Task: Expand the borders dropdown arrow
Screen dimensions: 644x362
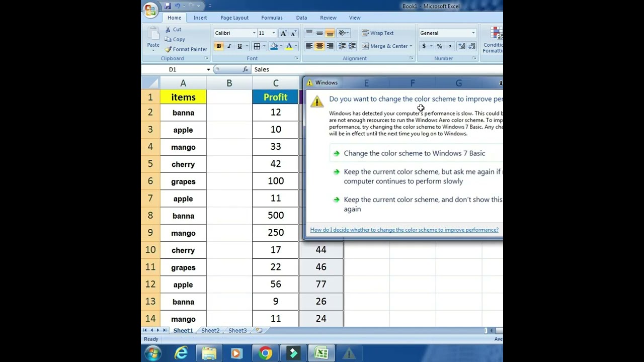Action: pos(264,46)
